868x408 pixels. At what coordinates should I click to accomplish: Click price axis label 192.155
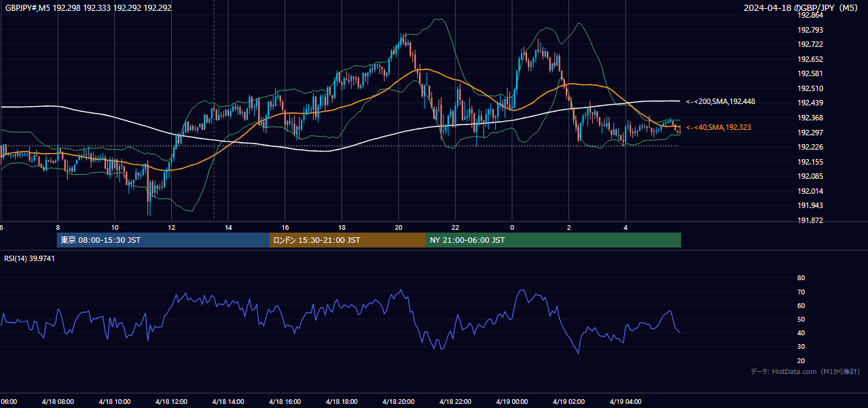(x=810, y=162)
